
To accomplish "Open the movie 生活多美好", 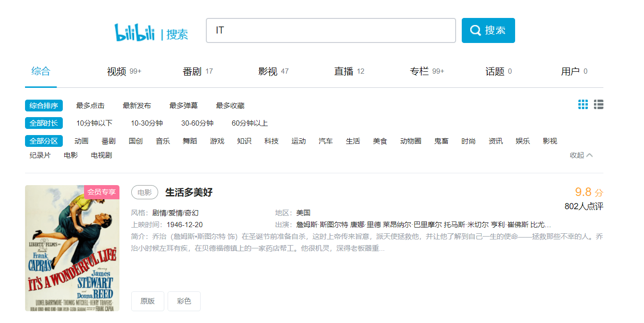I will coord(188,192).
